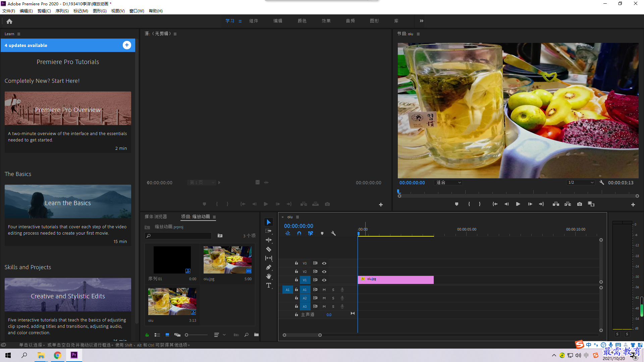Go to Out point in program monitor

point(541,204)
